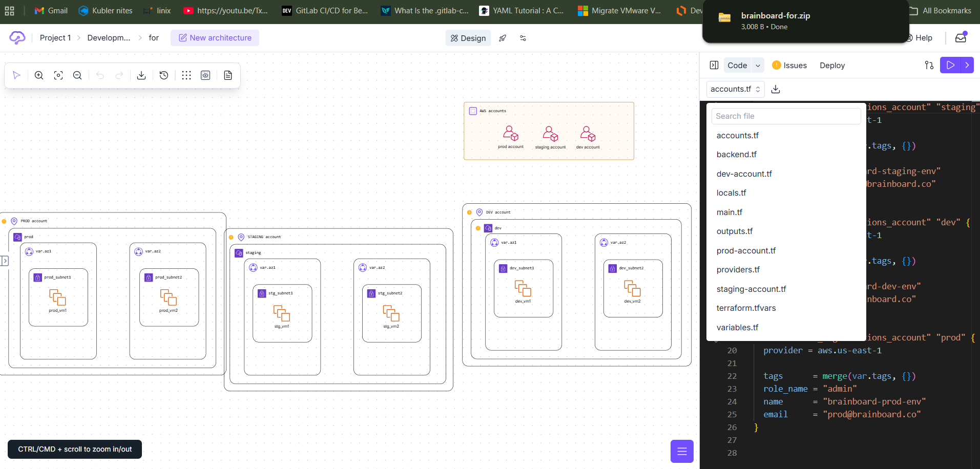Select main.tf from the file list
Image resolution: width=980 pixels, height=469 pixels.
point(729,212)
